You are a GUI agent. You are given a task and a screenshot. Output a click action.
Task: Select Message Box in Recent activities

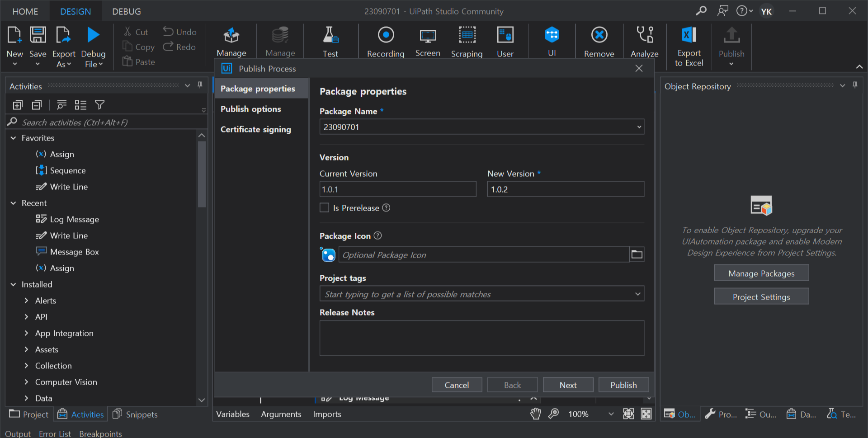(x=74, y=252)
